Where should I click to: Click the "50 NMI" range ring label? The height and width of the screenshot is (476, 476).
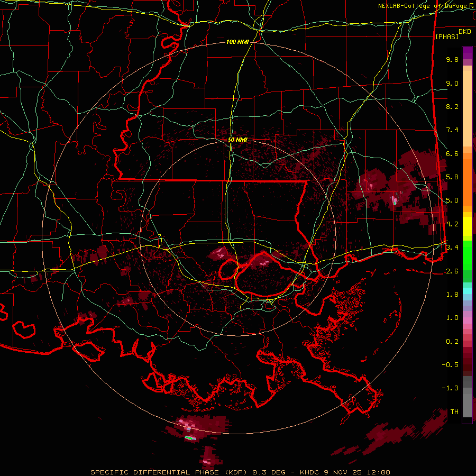(237, 140)
